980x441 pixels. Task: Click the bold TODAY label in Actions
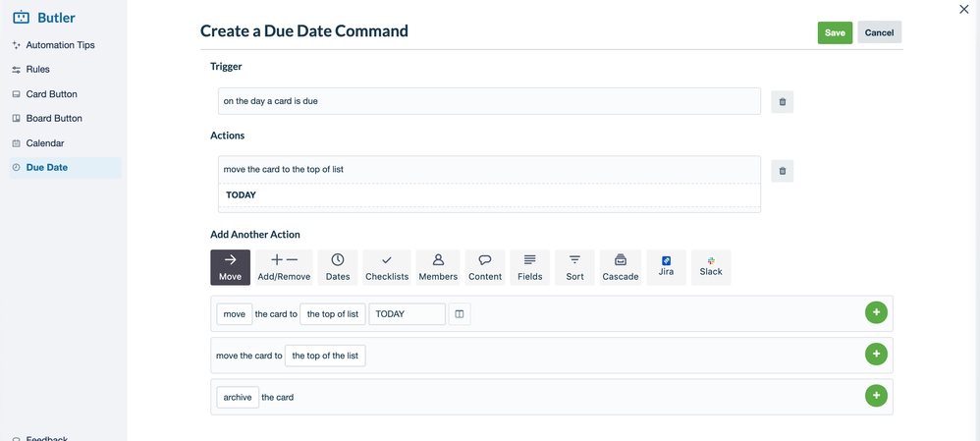(241, 195)
